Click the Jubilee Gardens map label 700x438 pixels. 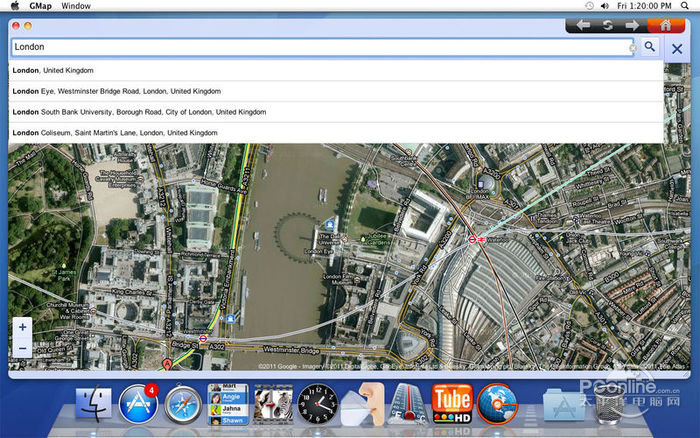point(378,239)
